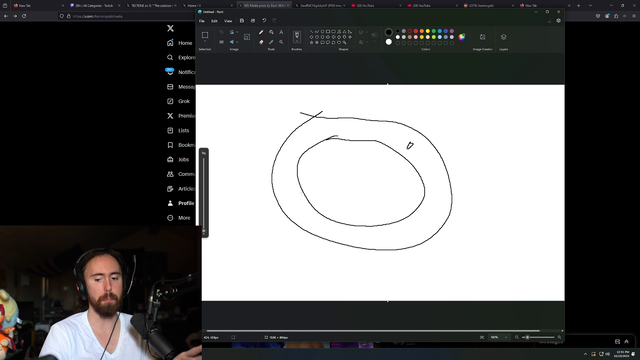Click the zoom slider in status bar
The width and height of the screenshot is (640, 360).
point(538,337)
